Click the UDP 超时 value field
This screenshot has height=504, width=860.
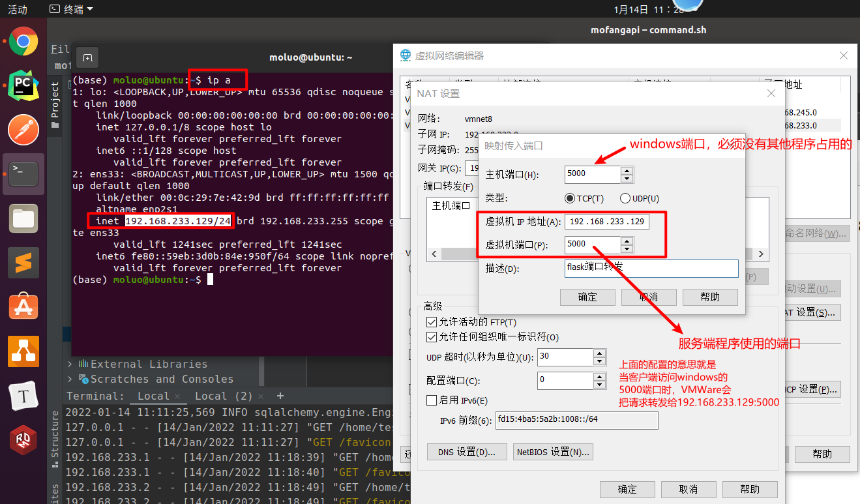[x=565, y=357]
